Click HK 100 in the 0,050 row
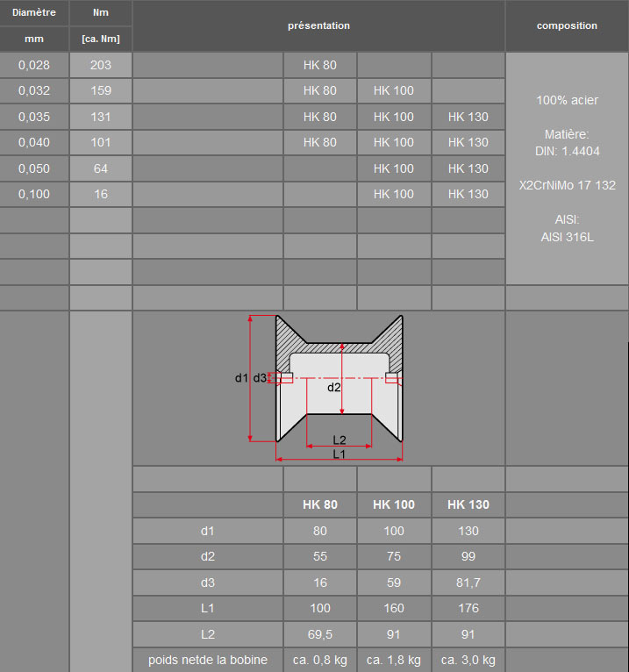The height and width of the screenshot is (672, 629). (x=394, y=168)
